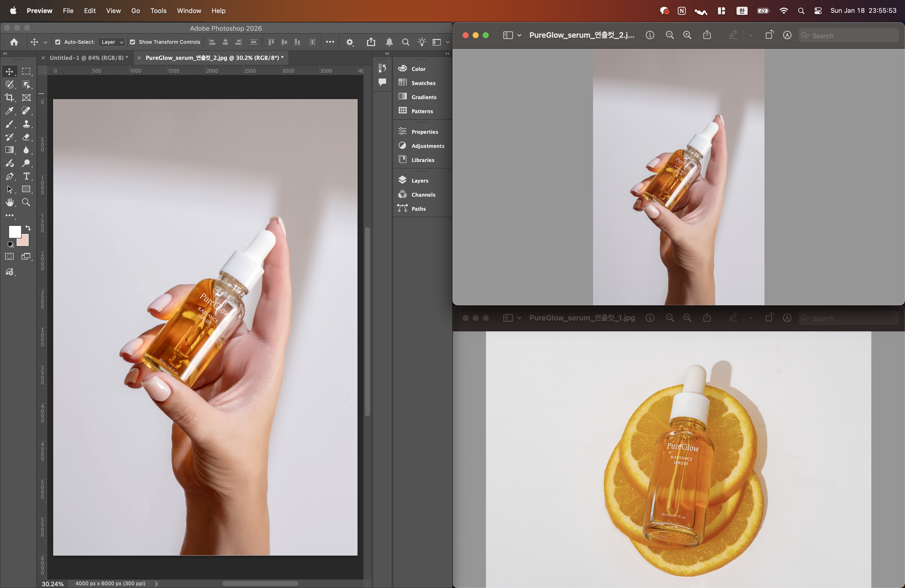Select the Horizontal Type tool
Screen dimensions: 905x588
(26, 176)
